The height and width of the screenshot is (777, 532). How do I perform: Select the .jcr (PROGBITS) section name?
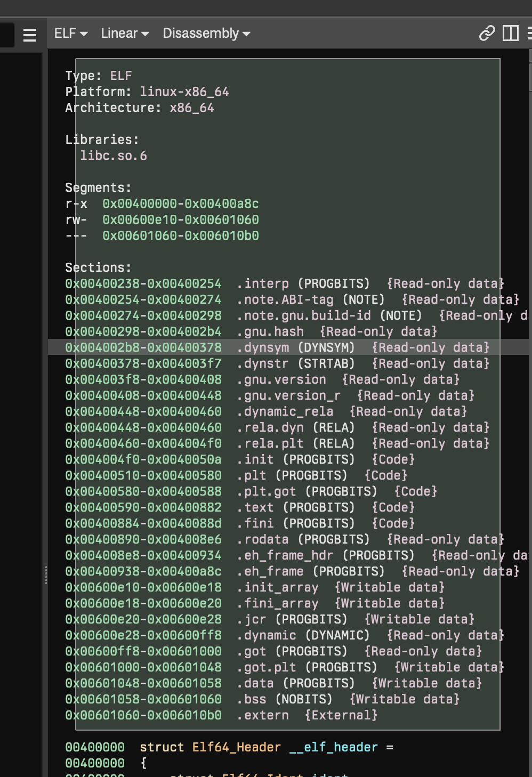click(292, 619)
